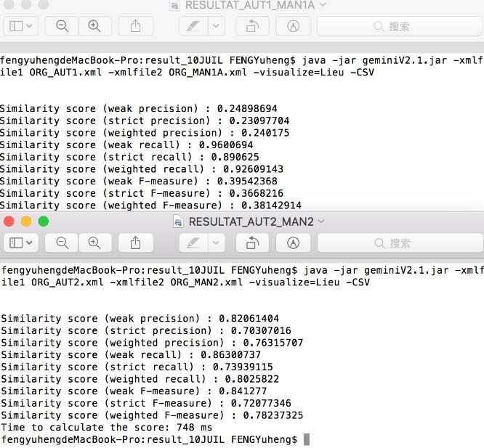Highlight tool in RESULTAT_AUT1_MAN1A window
Viewport: 484px width, 448px height.
pyautogui.click(x=193, y=26)
